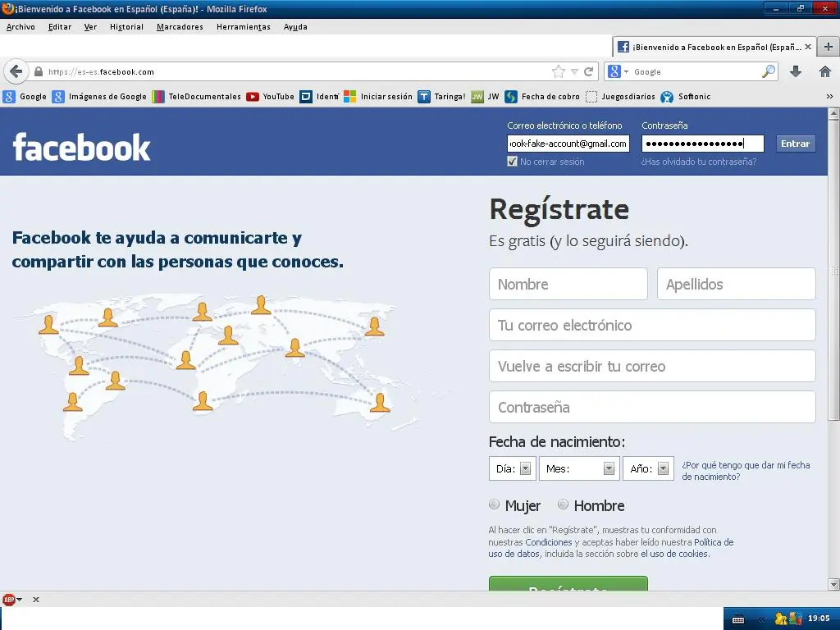Open the YouTube bookmark
Viewport: 840px width, 630px height.
[271, 97]
